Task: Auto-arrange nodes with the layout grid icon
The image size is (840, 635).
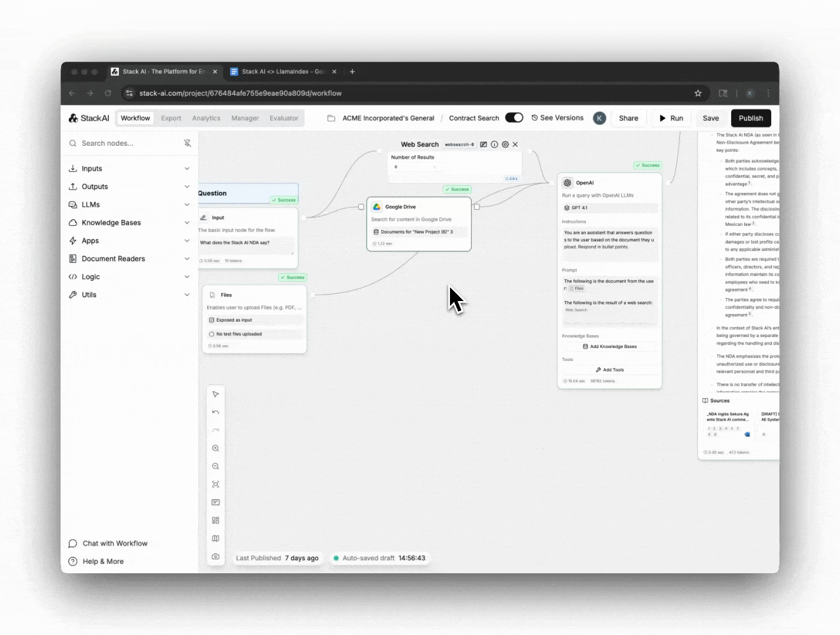Action: pyautogui.click(x=216, y=520)
